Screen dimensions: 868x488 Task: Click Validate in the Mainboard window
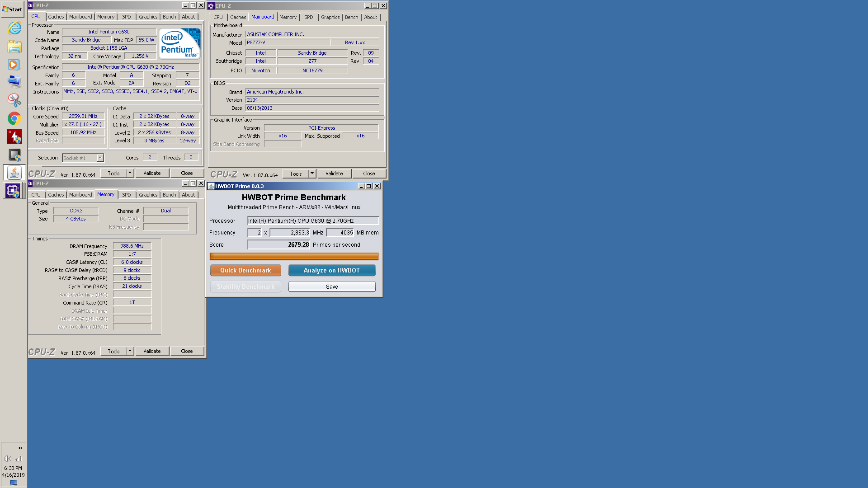pos(334,174)
